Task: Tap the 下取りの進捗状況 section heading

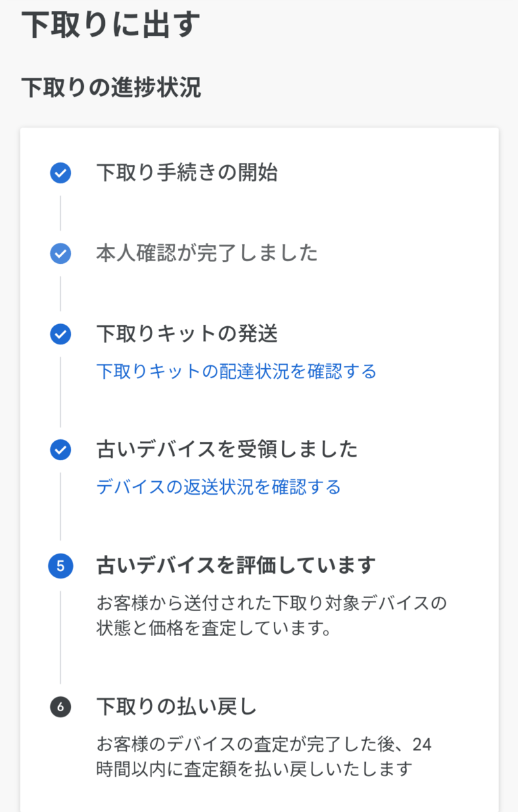Action: tap(111, 88)
